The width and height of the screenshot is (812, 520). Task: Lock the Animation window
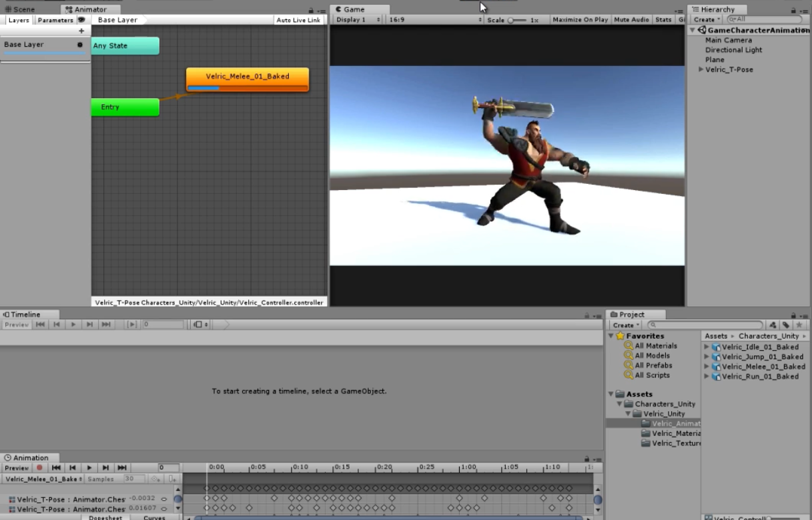(588, 459)
